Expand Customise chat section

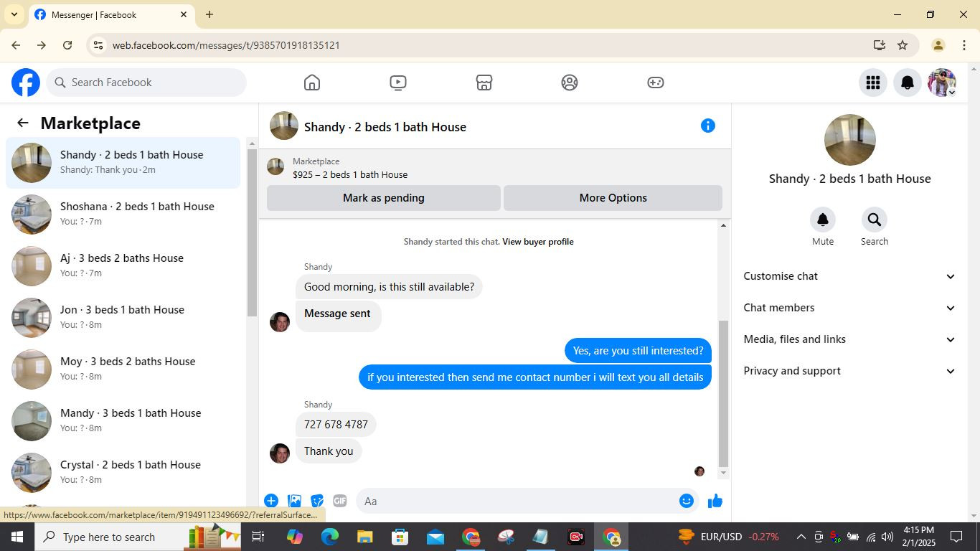pyautogui.click(x=849, y=276)
